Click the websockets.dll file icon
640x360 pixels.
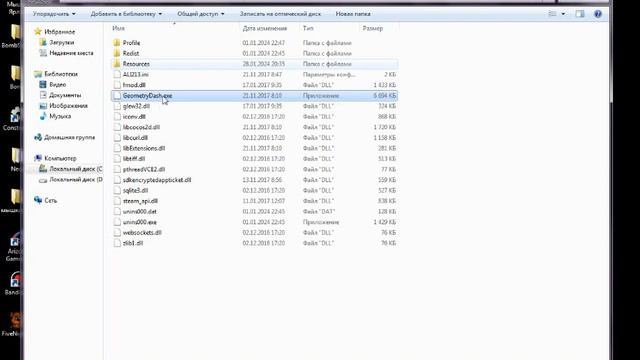tap(117, 233)
